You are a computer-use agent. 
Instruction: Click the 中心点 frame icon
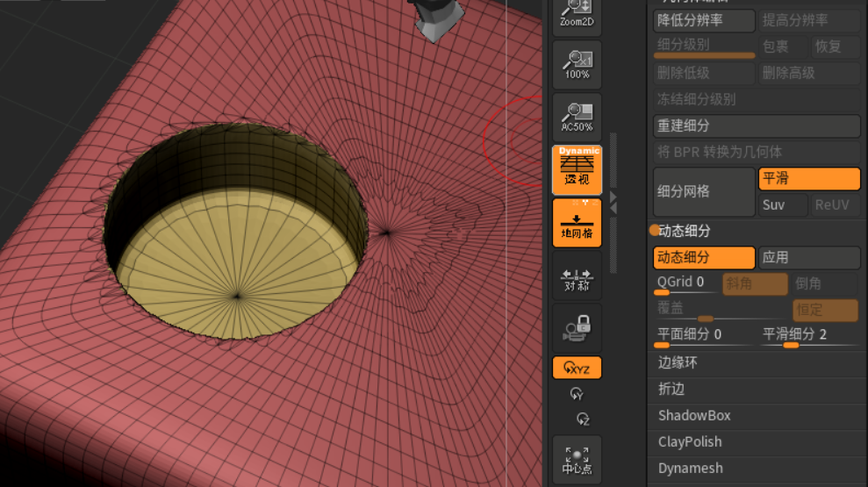(x=577, y=459)
